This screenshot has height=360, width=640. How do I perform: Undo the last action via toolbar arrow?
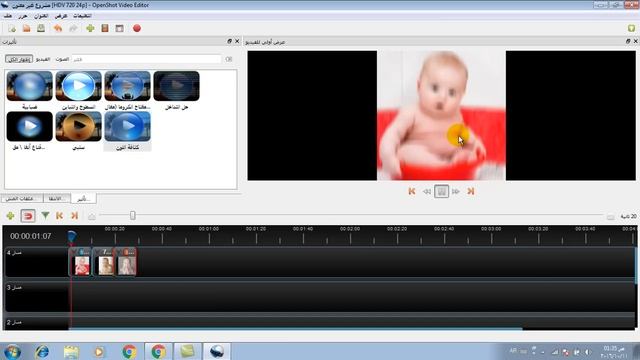(58, 29)
